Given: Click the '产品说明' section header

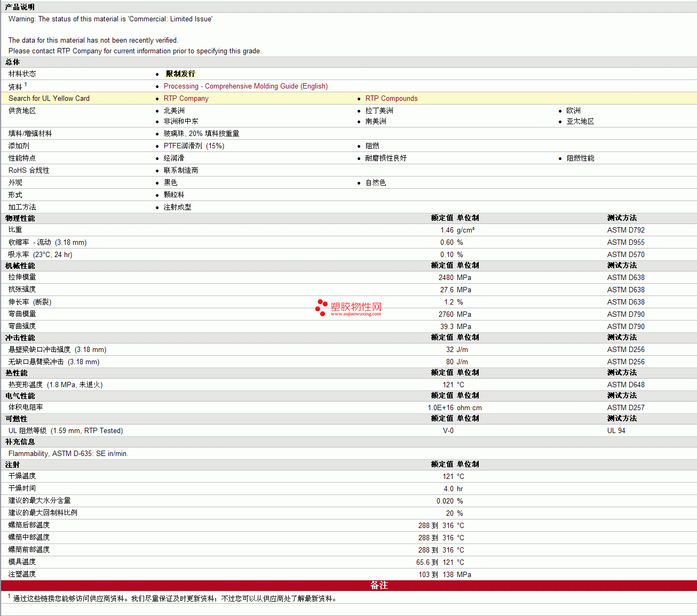Looking at the screenshot, I should pos(20,7).
